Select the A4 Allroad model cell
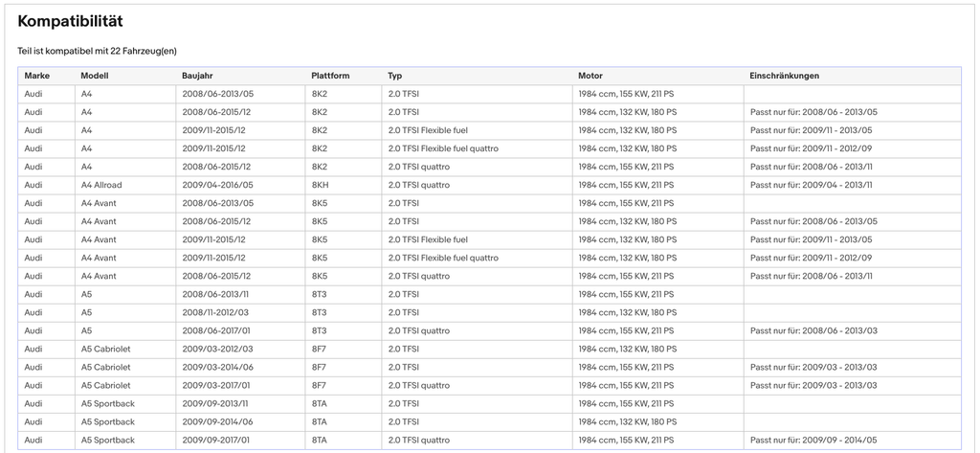 click(x=125, y=185)
